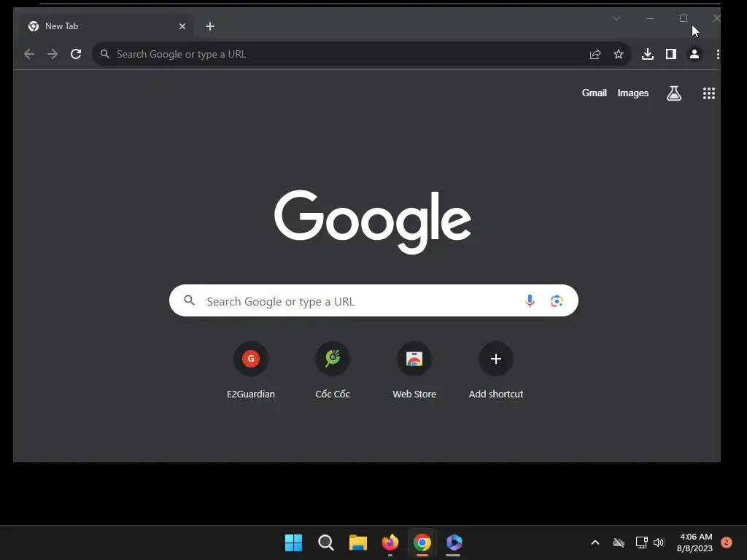Search by image with Lens icon
The width and height of the screenshot is (747, 560).
coord(557,301)
